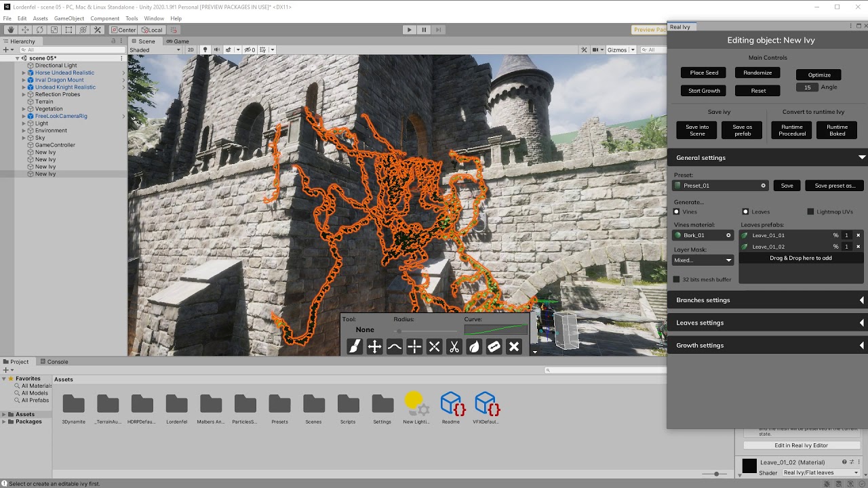Enable 32 bits mesh buffer checkbox

pyautogui.click(x=676, y=279)
